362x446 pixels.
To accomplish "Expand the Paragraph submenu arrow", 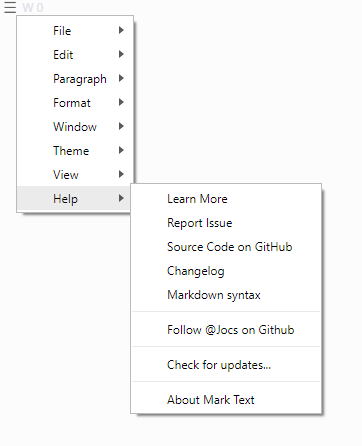I will [121, 78].
